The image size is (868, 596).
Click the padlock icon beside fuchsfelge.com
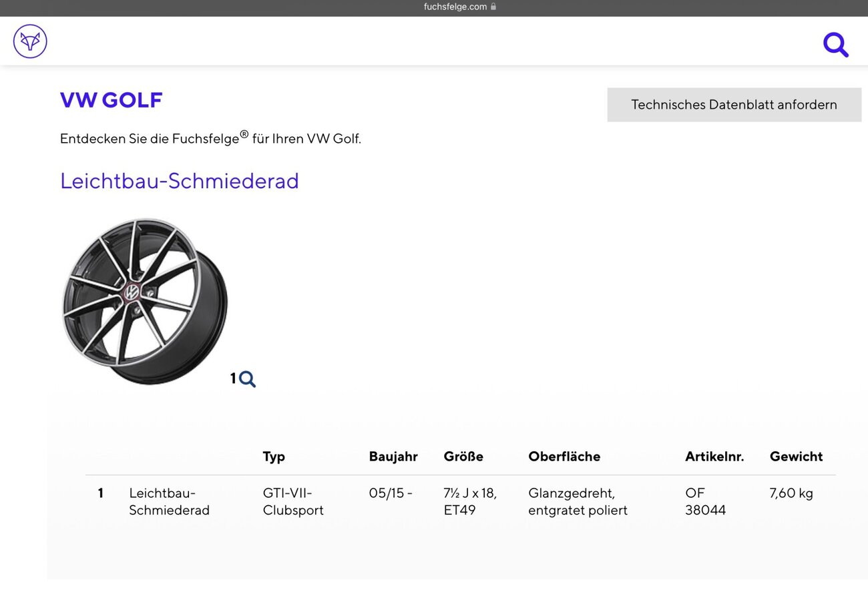tap(493, 7)
